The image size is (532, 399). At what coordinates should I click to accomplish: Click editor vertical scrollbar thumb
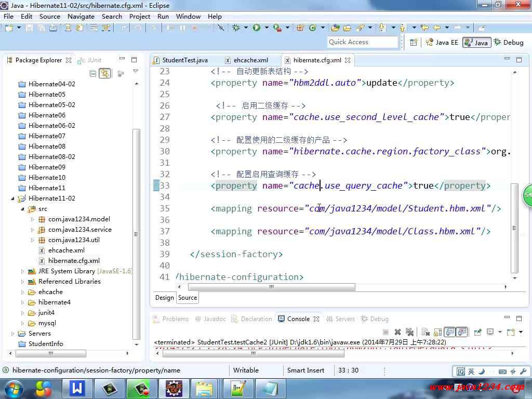point(514,228)
